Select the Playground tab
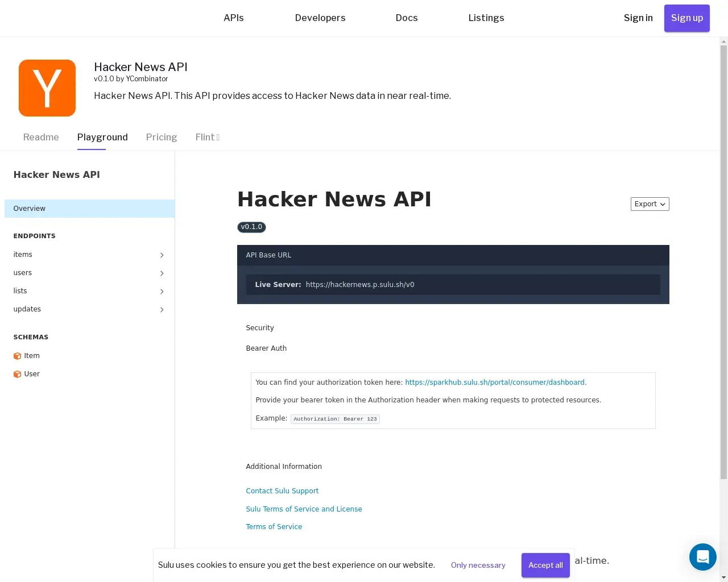Screen dimensions: 728x582 [x=102, y=137]
